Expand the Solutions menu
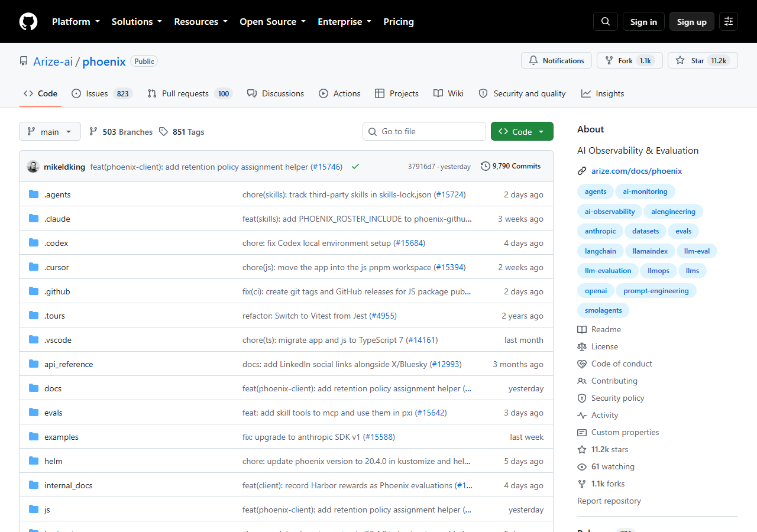 (137, 21)
